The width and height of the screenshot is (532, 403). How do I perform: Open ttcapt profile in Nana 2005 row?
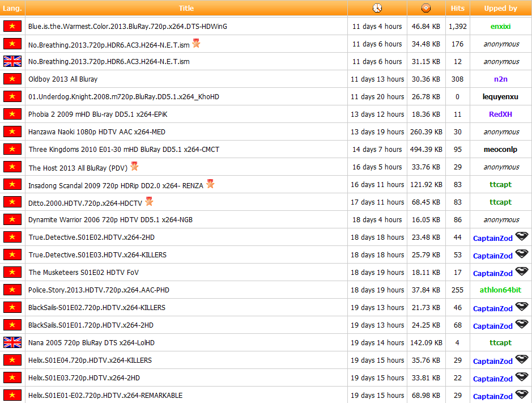tap(500, 342)
